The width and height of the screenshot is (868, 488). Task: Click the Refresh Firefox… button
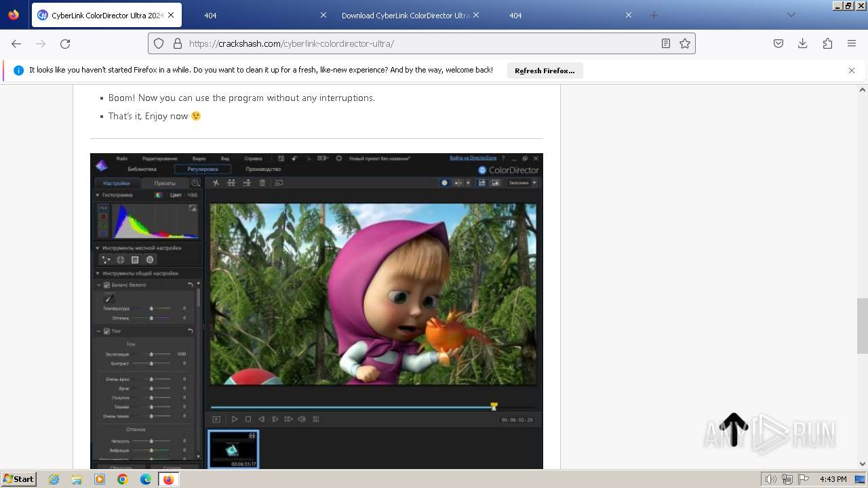click(x=545, y=70)
